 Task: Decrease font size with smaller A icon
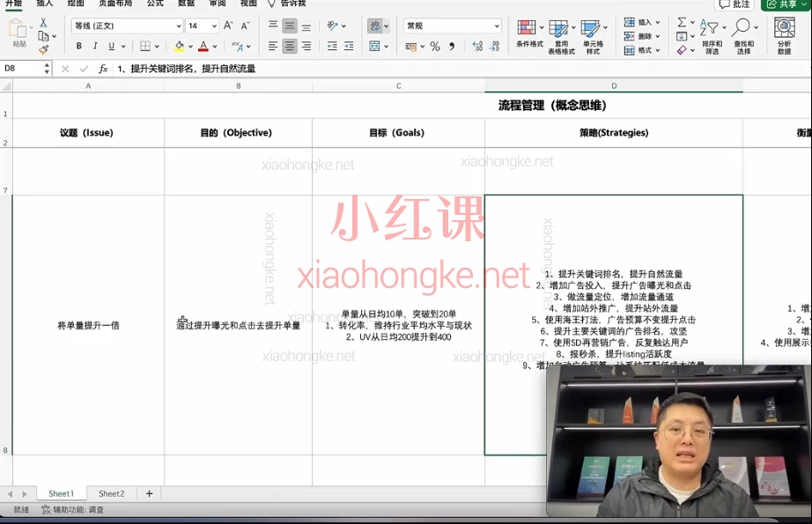pyautogui.click(x=246, y=26)
